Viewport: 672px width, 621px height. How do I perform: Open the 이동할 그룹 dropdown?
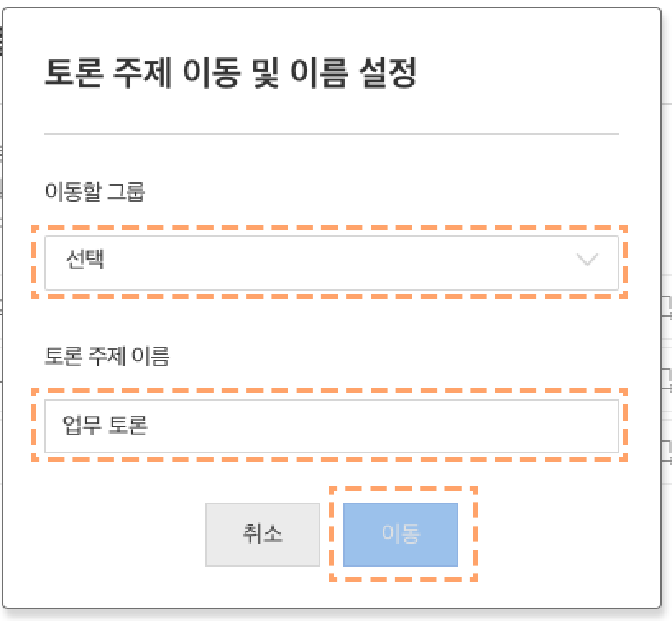coord(332,262)
